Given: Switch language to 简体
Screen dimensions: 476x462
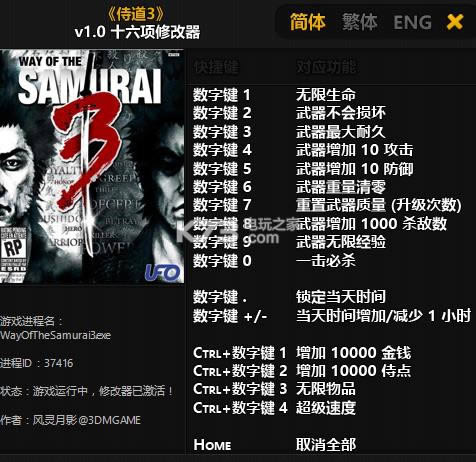Looking at the screenshot, I should 307,22.
